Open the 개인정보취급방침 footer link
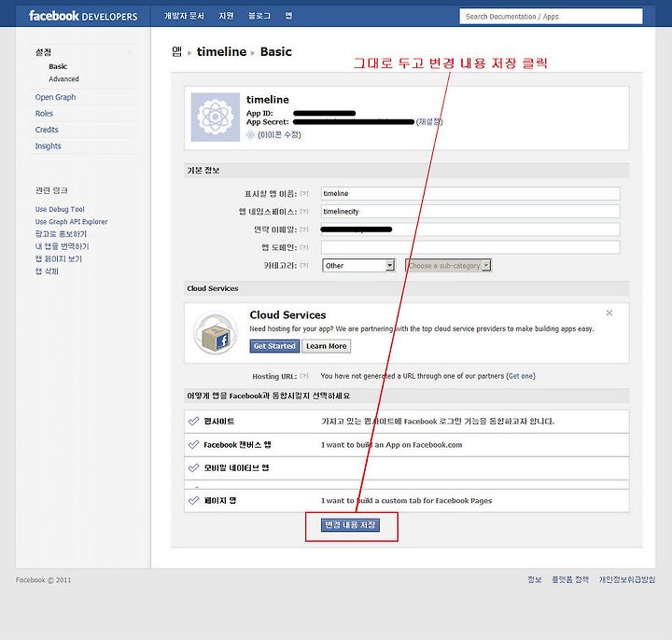The image size is (672, 640). coord(627,579)
